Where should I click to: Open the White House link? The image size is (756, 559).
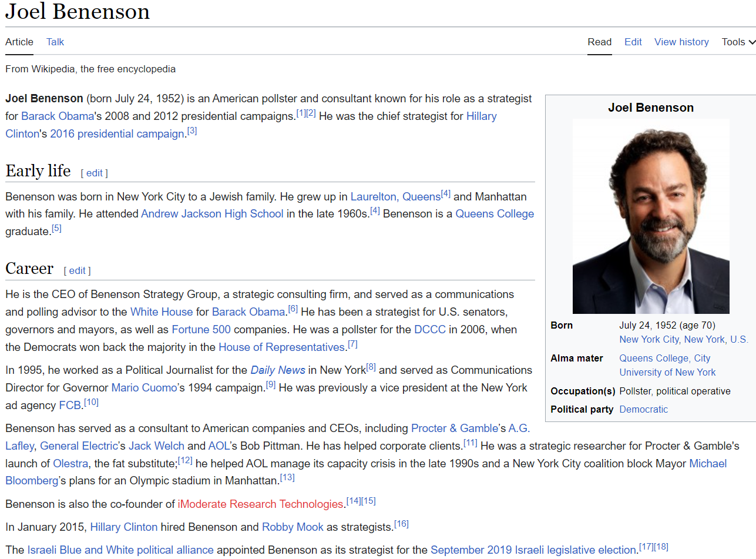(162, 312)
